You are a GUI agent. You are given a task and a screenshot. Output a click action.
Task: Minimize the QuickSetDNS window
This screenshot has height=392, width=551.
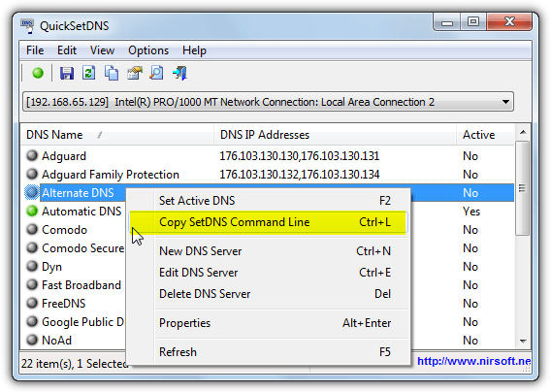(x=447, y=23)
